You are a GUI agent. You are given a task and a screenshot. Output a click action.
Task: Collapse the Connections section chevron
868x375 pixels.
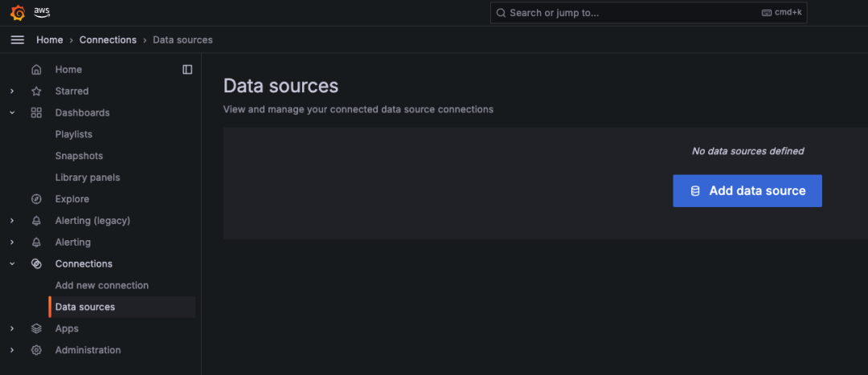click(12, 264)
